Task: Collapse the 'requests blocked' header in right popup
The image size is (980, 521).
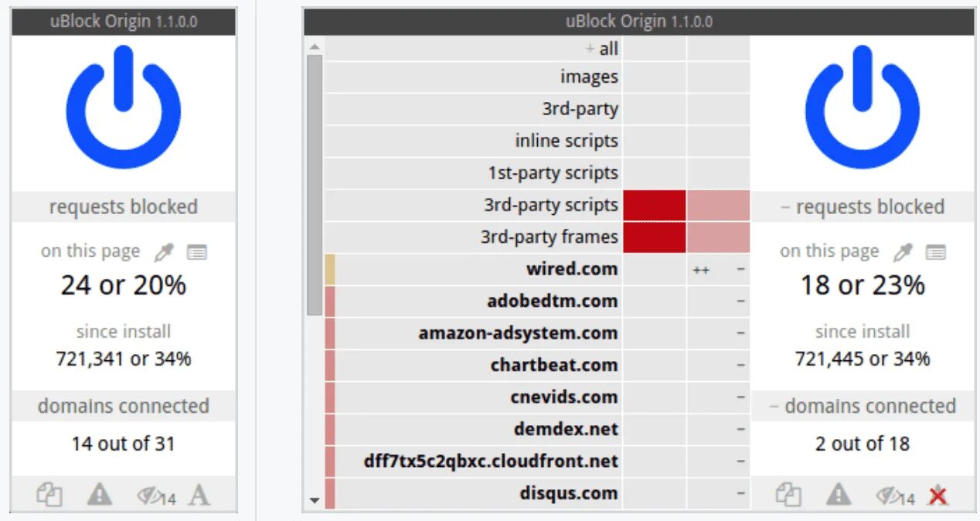Action: [x=863, y=207]
